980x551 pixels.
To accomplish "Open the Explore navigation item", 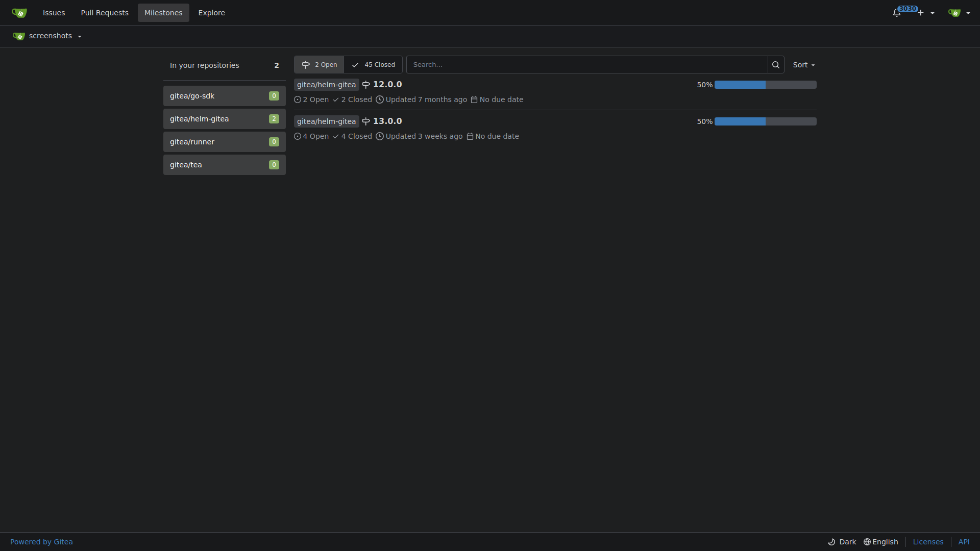I will tap(212, 13).
